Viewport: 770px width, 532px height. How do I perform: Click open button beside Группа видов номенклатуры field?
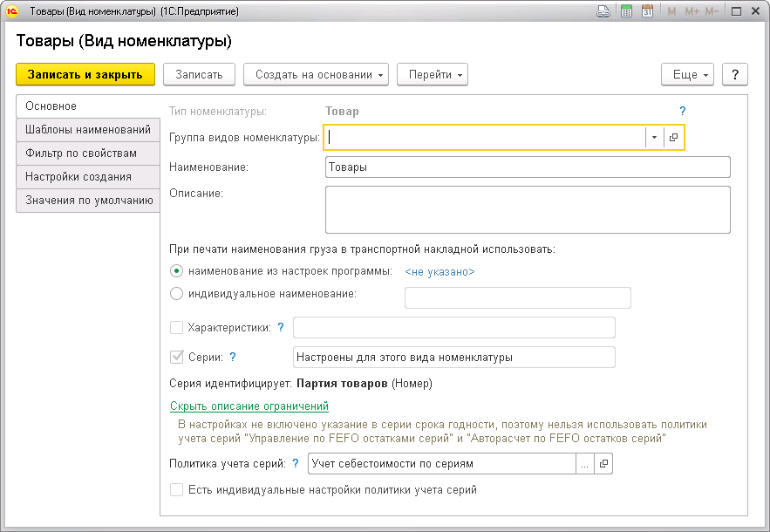[674, 138]
